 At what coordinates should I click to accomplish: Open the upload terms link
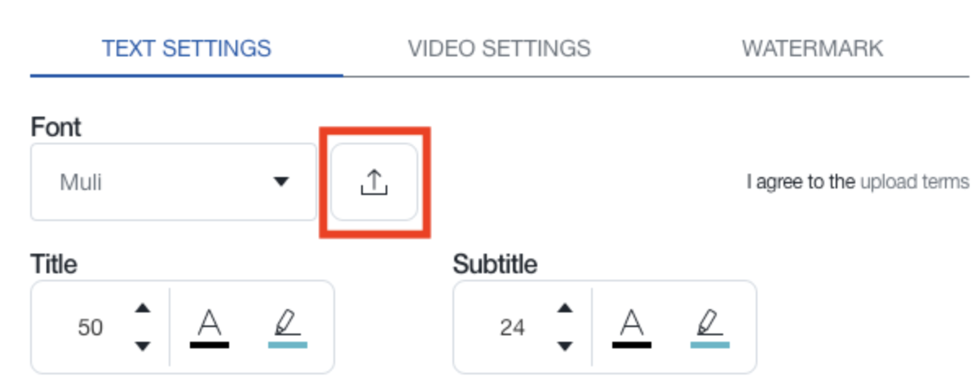tap(915, 182)
